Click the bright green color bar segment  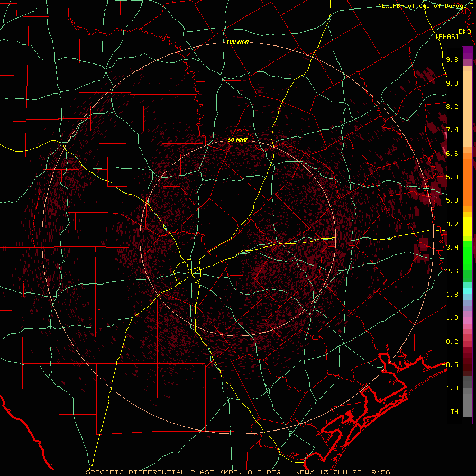pos(467,253)
